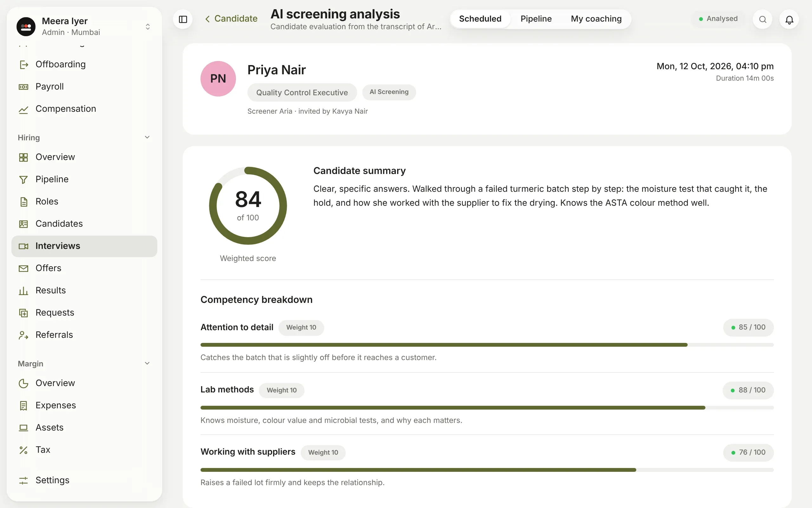Open Tax in the sidebar
The width and height of the screenshot is (812, 508).
(x=84, y=450)
